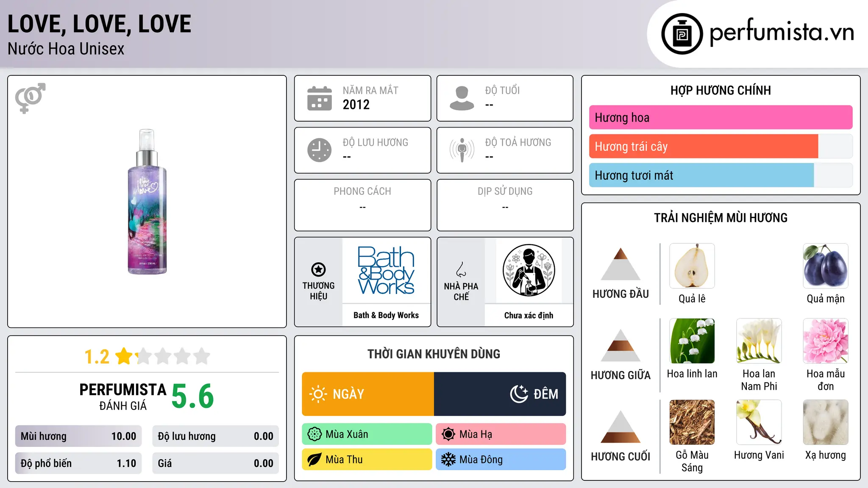Click the Phong cách style box

coord(362,205)
